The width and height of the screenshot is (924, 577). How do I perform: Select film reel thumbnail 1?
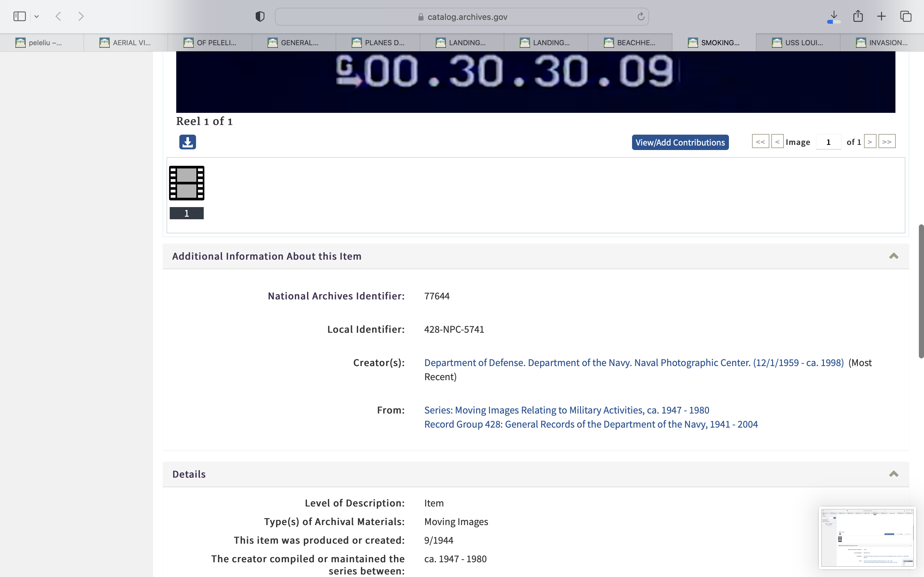click(x=187, y=183)
